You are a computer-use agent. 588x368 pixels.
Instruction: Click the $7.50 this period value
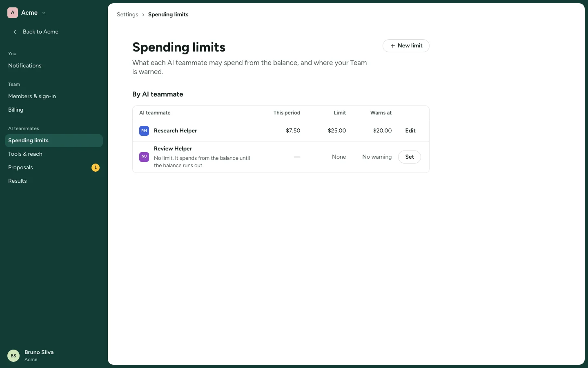(293, 131)
